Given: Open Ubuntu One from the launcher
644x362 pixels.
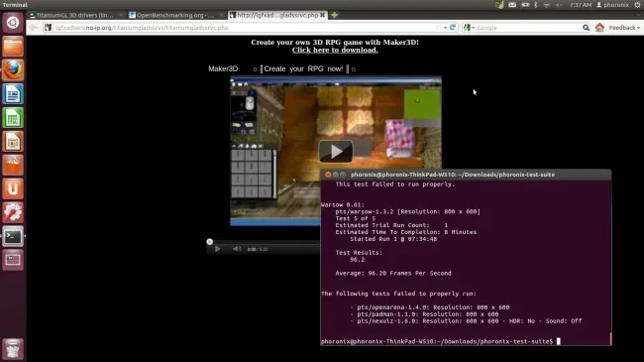Looking at the screenshot, I should coord(13,188).
